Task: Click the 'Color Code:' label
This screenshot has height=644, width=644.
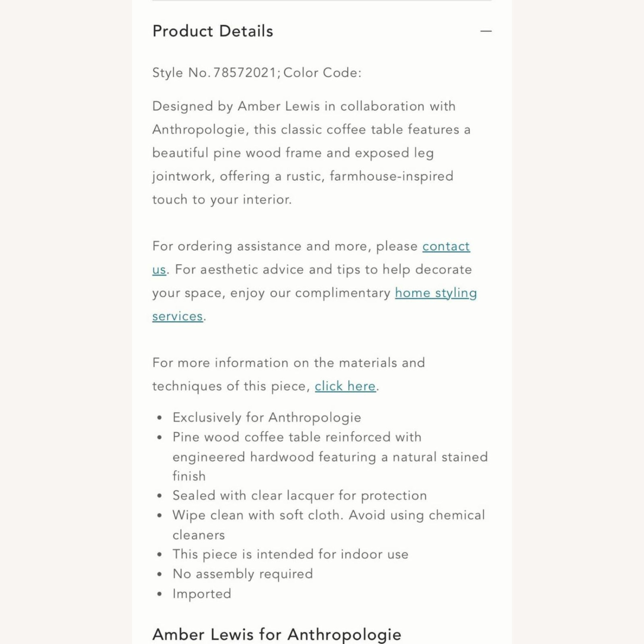Action: click(322, 73)
